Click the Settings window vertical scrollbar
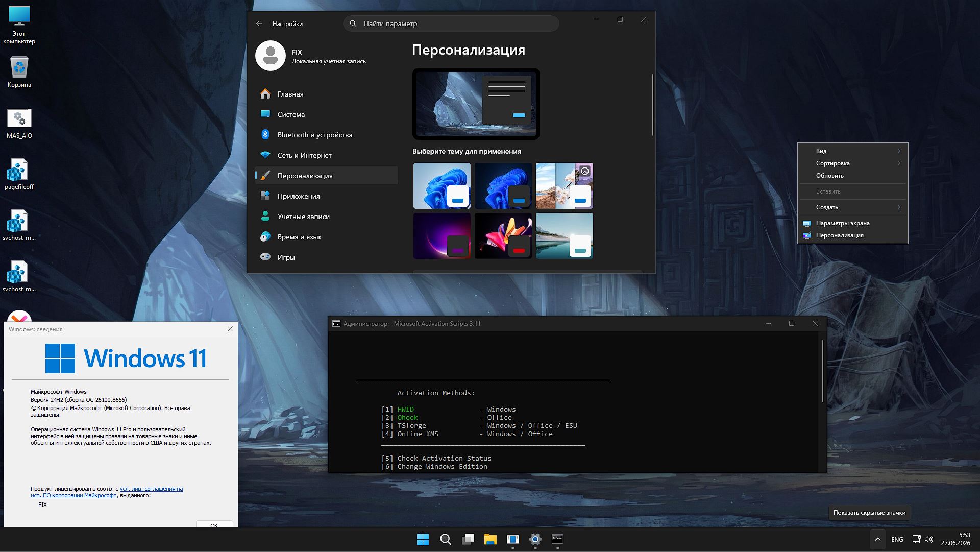Image resolution: width=980 pixels, height=552 pixels. (x=652, y=105)
